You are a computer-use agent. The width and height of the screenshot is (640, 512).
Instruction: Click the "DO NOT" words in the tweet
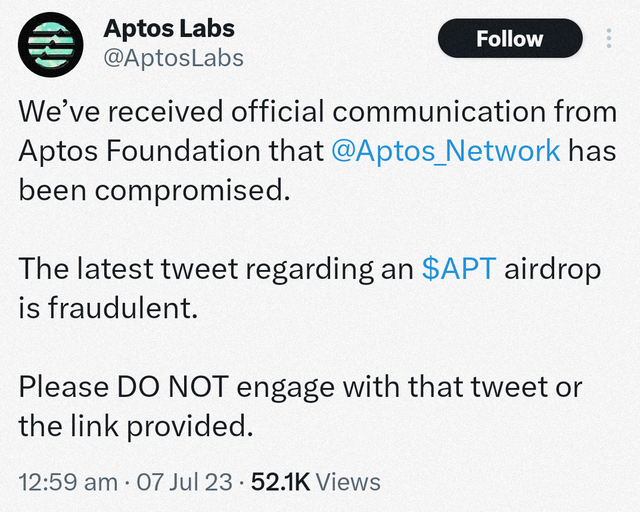coord(172,387)
